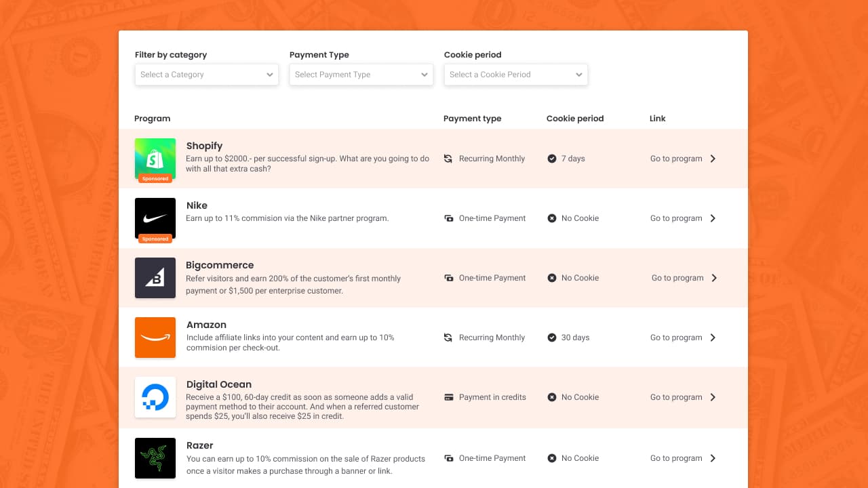Click the Digital Ocean logo
The image size is (868, 488).
[155, 397]
